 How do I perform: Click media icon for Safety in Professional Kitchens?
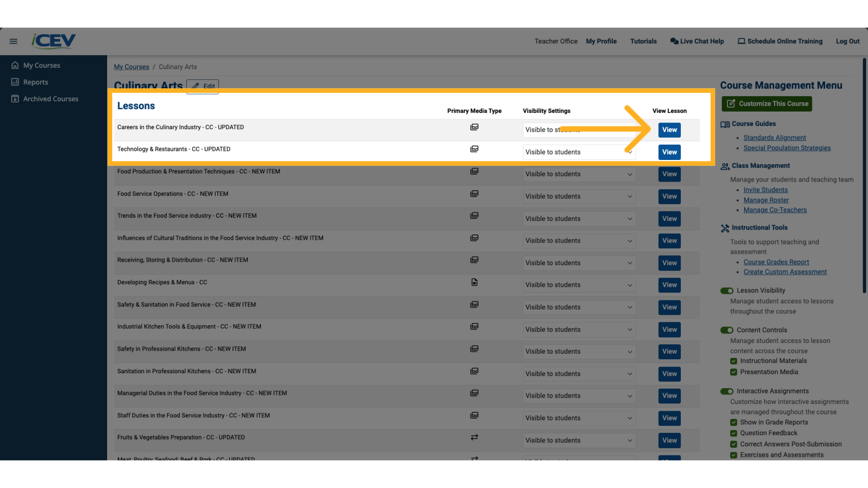(474, 349)
